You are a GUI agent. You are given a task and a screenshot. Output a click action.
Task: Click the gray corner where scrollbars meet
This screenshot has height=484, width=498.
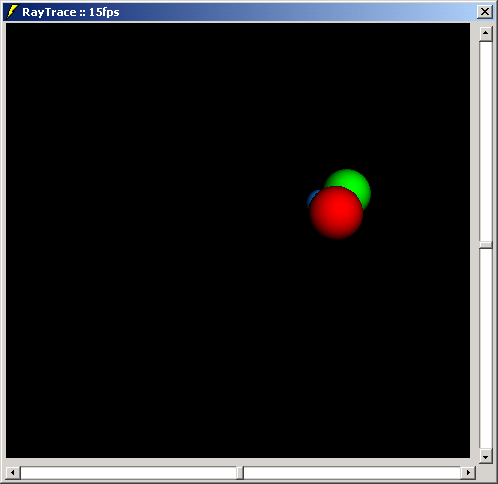pos(486,472)
